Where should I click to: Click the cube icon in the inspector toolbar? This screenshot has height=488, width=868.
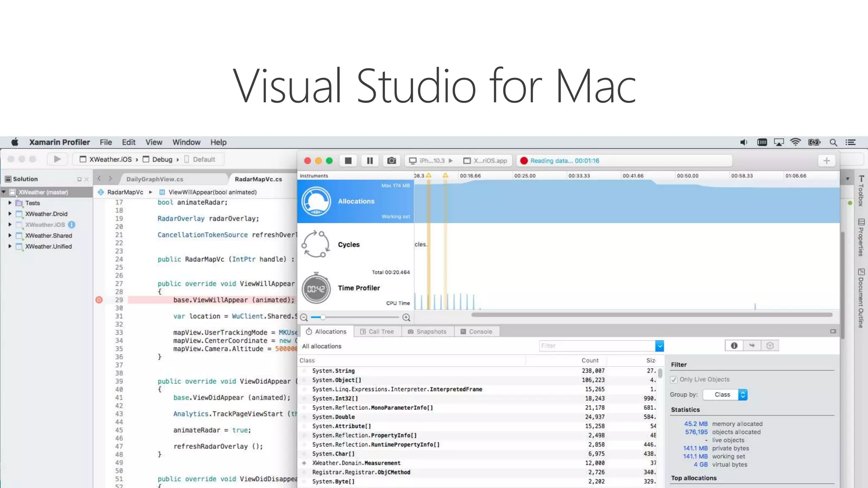click(x=770, y=346)
